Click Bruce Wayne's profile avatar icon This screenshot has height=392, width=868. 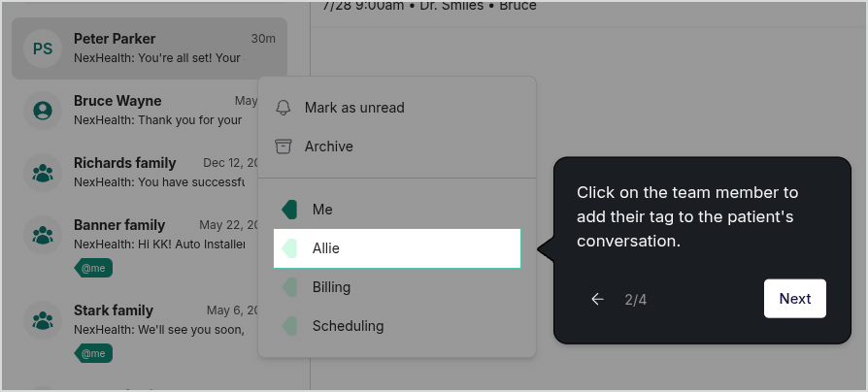pyautogui.click(x=43, y=111)
